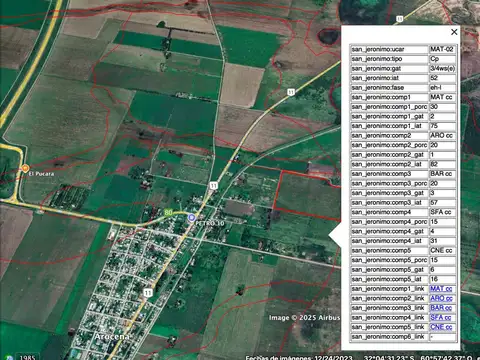This screenshot has width=480, height=360.
Task: Open the BAR cc component link
Action: point(441,308)
